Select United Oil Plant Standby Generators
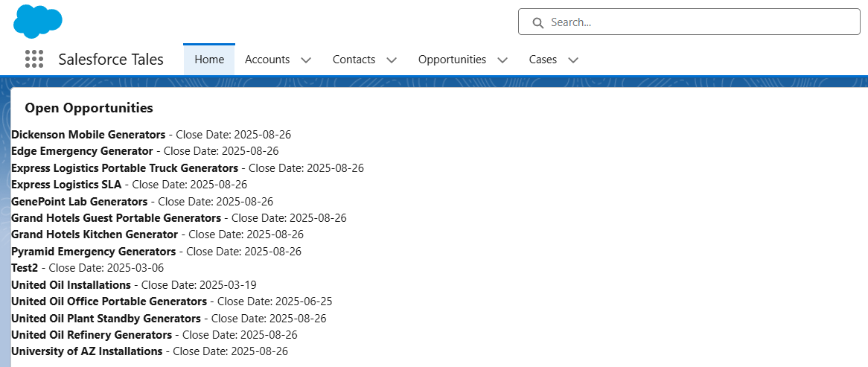Screen dimensions: 868x367 (x=106, y=319)
